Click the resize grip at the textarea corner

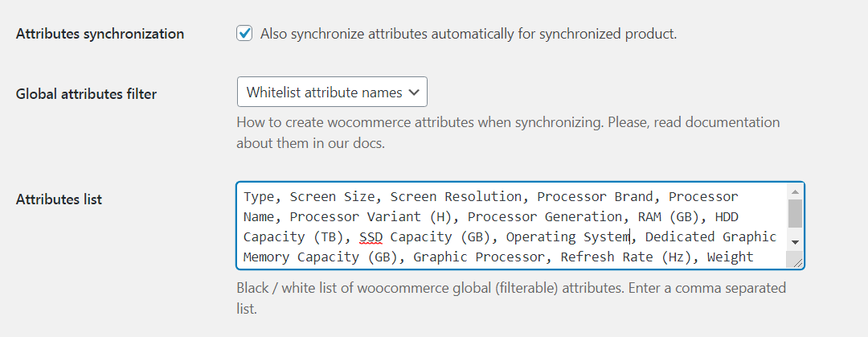(797, 262)
